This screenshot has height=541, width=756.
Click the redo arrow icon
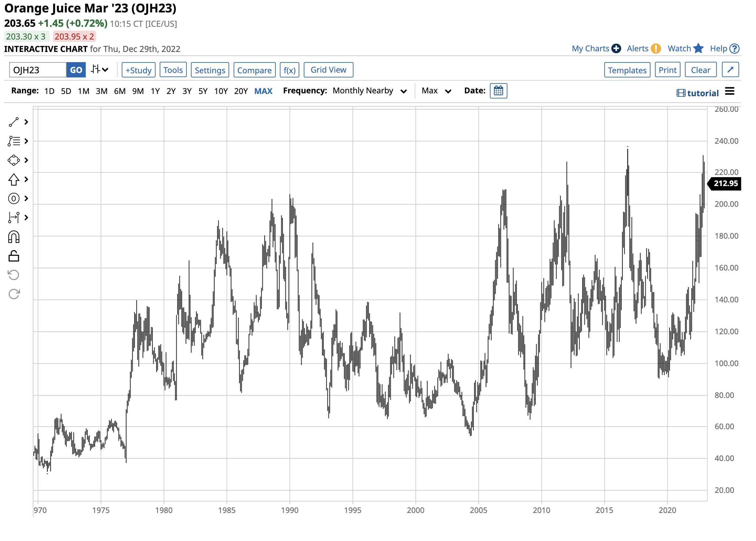(14, 294)
